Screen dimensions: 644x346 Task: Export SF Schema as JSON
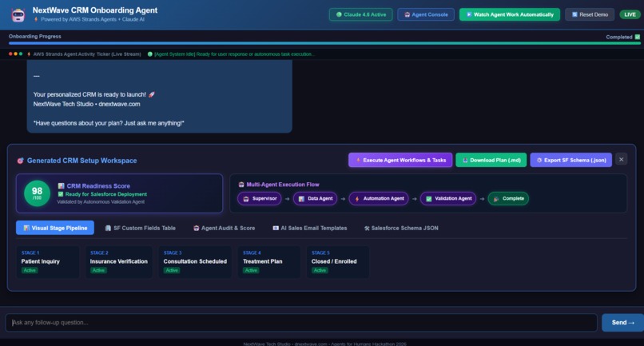pyautogui.click(x=571, y=161)
